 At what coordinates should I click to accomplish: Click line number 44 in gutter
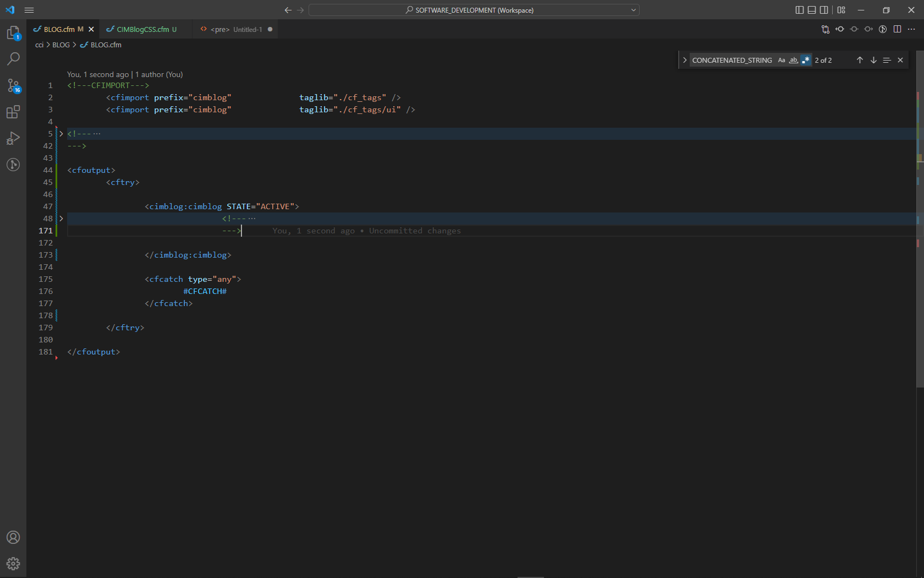coord(48,170)
